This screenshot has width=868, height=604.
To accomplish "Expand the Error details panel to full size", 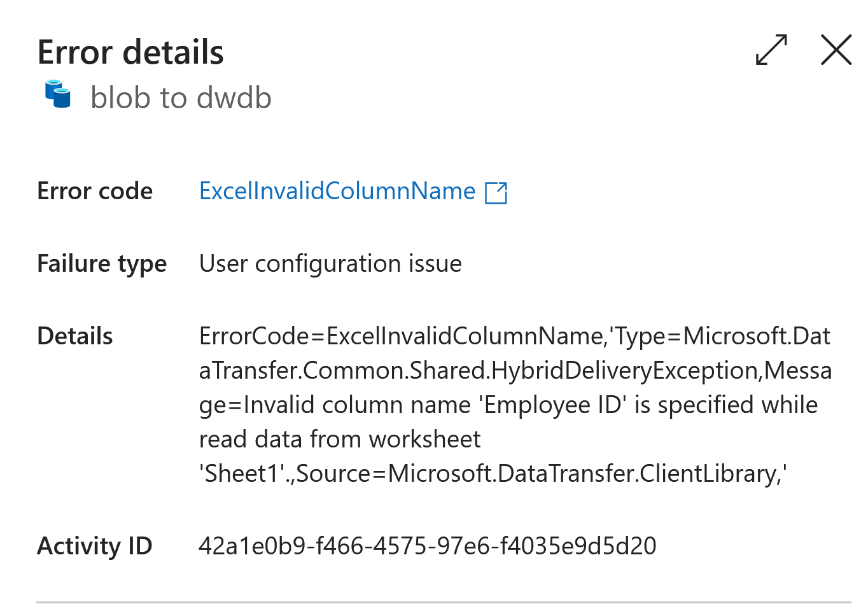I will coord(771,50).
